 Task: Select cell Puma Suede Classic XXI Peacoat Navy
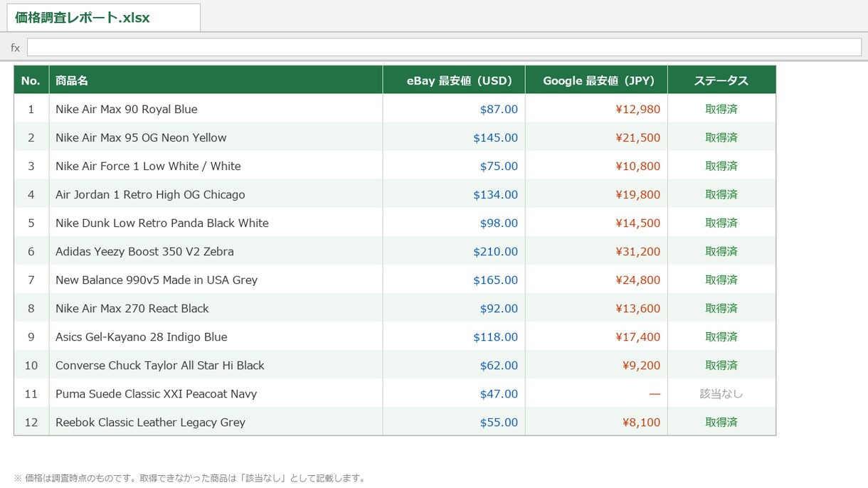click(216, 393)
